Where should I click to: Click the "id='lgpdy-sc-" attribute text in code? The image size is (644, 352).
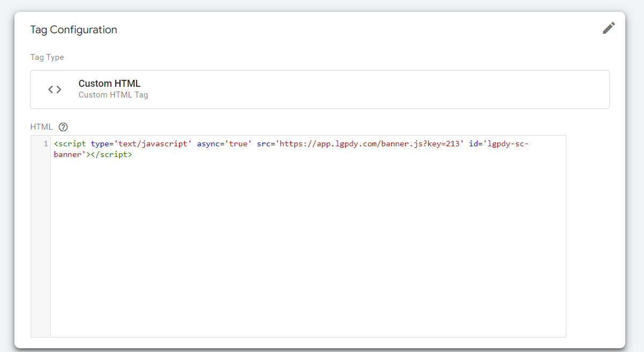click(x=499, y=144)
